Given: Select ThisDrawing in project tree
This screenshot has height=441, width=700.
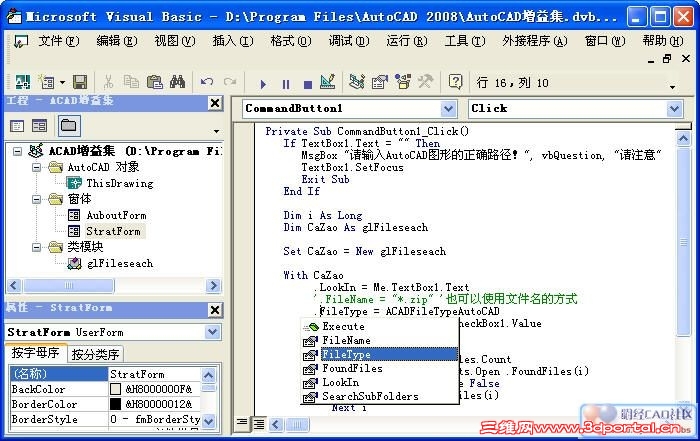Looking at the screenshot, I should 120,183.
